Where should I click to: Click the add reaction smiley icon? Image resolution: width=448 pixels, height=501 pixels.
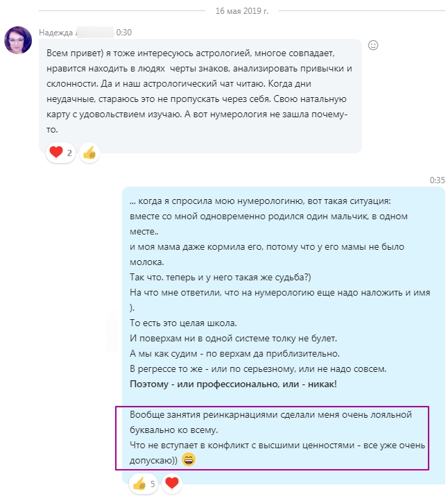pos(373,45)
